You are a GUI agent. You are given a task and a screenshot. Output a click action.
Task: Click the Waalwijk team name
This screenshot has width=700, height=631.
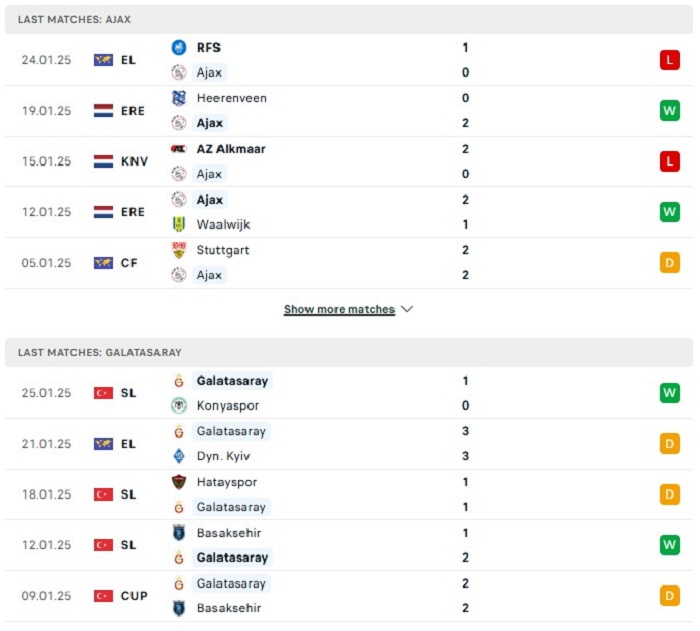pyautogui.click(x=223, y=224)
